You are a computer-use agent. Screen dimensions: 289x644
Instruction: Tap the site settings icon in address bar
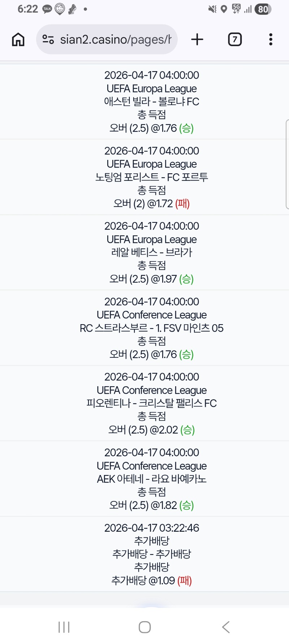(48, 39)
